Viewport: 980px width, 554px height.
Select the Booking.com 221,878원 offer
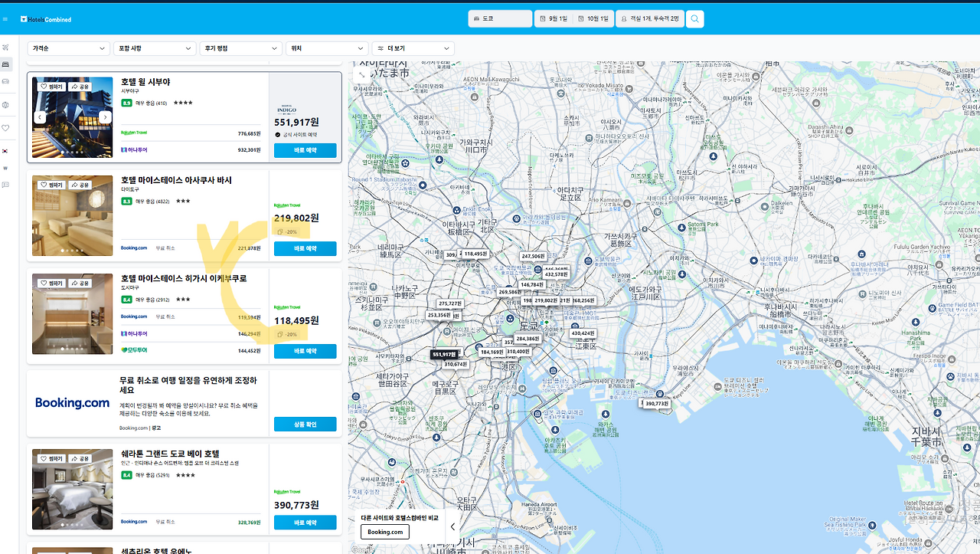click(x=191, y=248)
